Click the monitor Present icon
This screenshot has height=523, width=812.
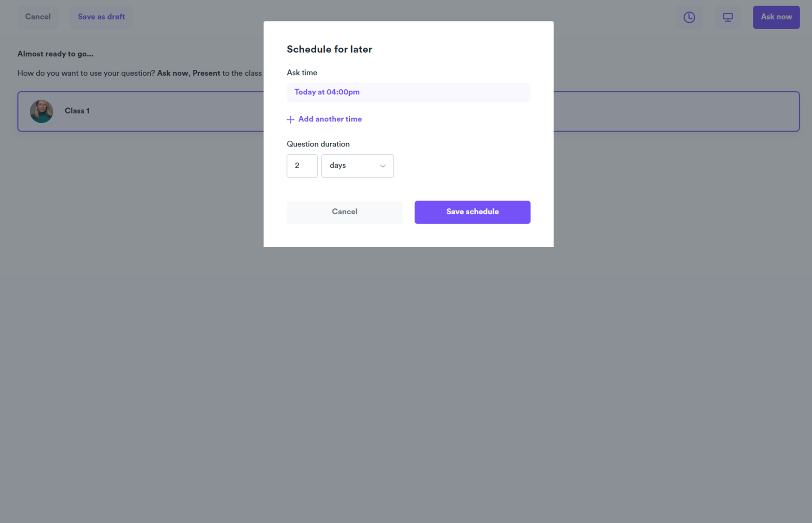[x=727, y=17]
